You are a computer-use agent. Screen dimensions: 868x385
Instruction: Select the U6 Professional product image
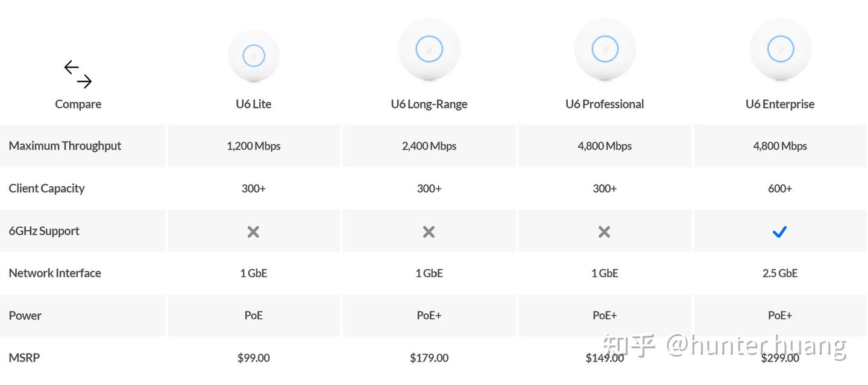pyautogui.click(x=605, y=49)
